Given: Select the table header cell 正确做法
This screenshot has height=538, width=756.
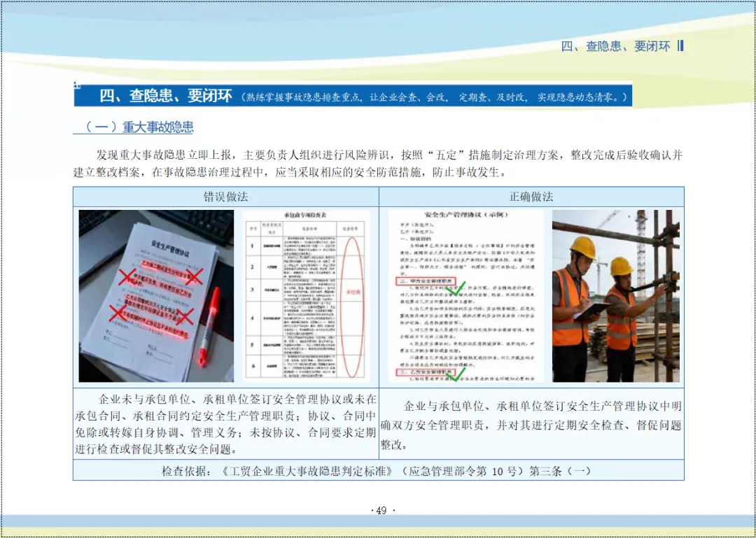Looking at the screenshot, I should [x=531, y=197].
